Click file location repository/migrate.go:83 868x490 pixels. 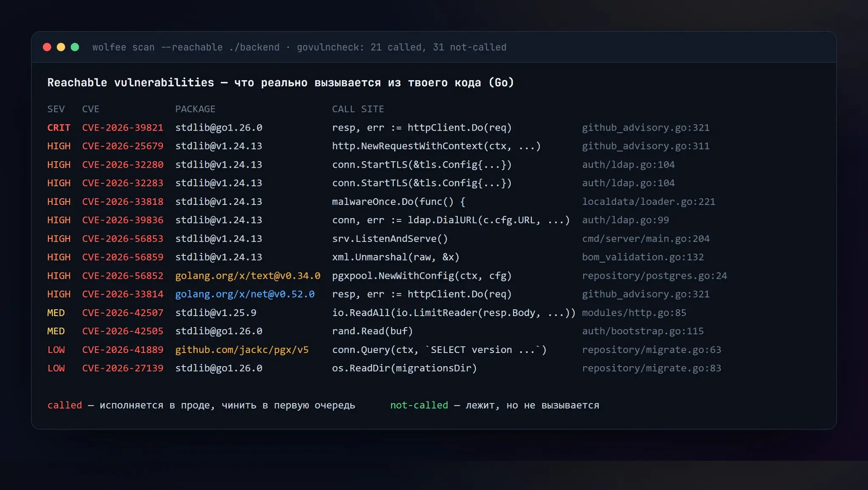pyautogui.click(x=651, y=368)
